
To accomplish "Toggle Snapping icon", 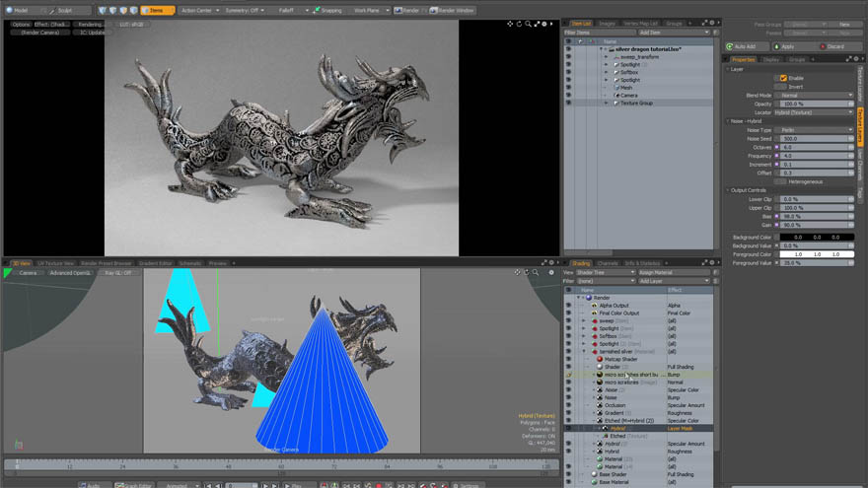I will point(316,10).
